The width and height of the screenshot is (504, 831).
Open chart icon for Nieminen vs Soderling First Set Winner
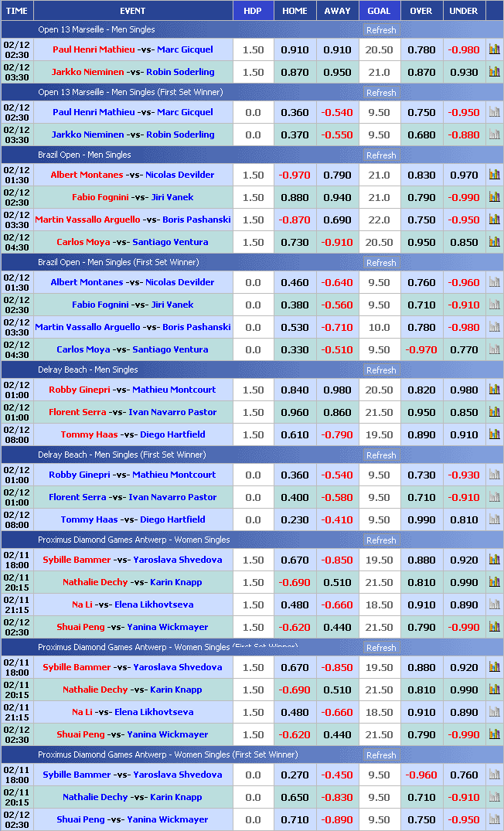click(x=494, y=135)
